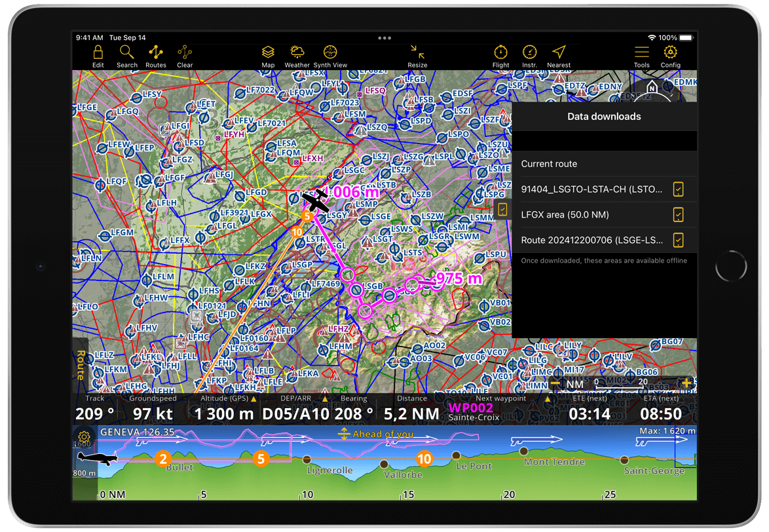Open the Config gear settings
Image resolution: width=769 pixels, height=532 pixels.
pos(671,56)
